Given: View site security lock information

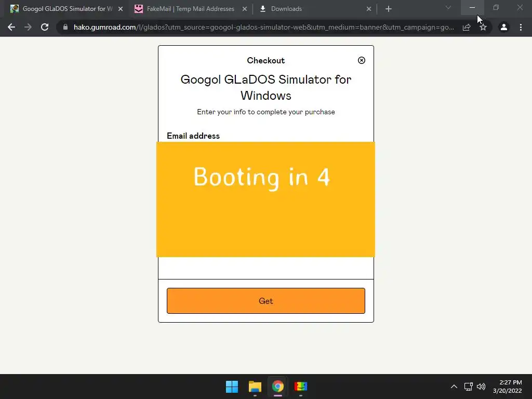Looking at the screenshot, I should point(65,27).
